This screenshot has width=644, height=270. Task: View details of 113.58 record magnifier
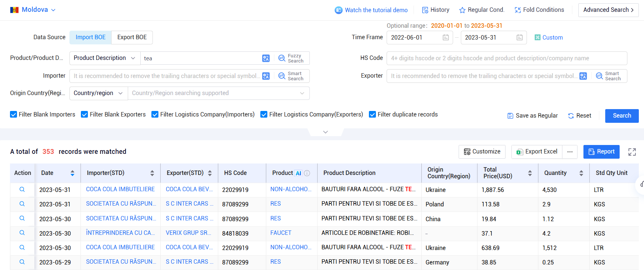(22, 204)
